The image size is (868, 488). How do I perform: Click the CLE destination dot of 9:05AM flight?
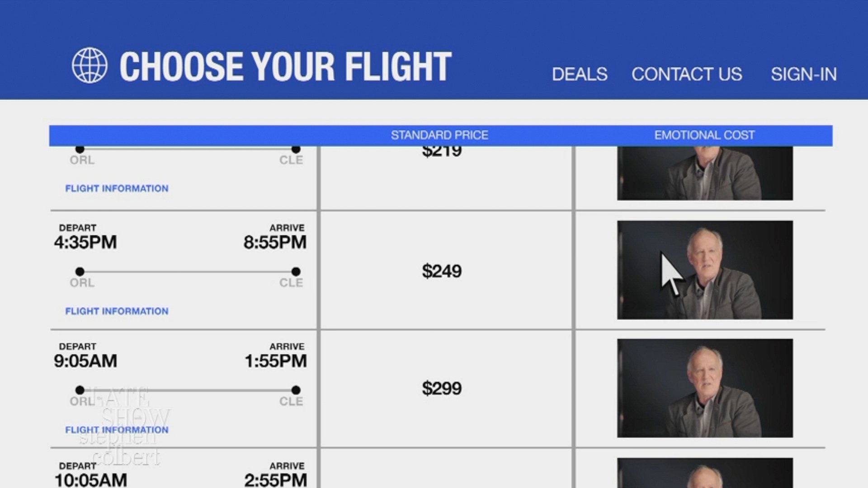(296, 390)
